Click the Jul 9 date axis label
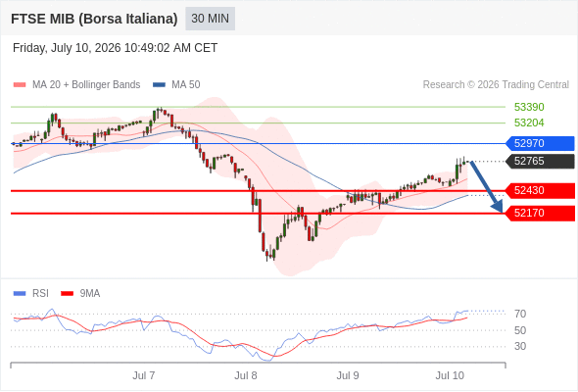This screenshot has height=392, width=578. [x=348, y=375]
